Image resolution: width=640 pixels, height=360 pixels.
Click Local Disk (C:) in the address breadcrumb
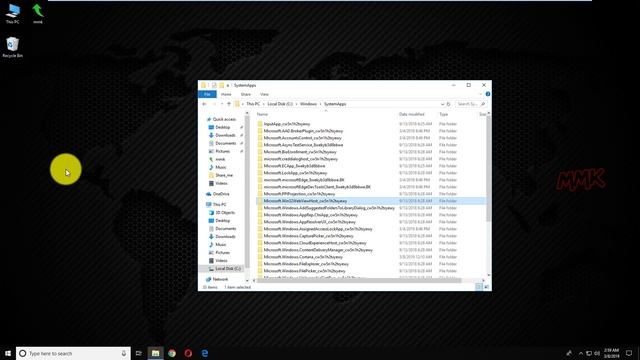(280, 104)
